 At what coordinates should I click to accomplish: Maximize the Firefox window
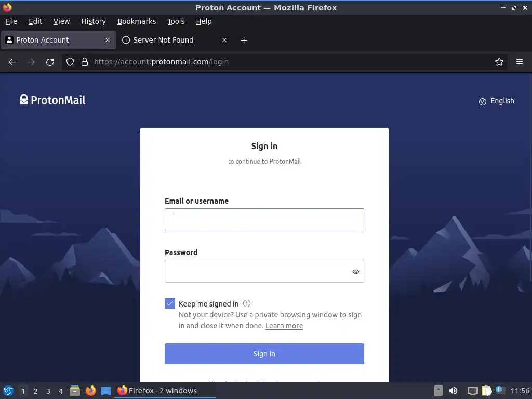[x=514, y=8]
